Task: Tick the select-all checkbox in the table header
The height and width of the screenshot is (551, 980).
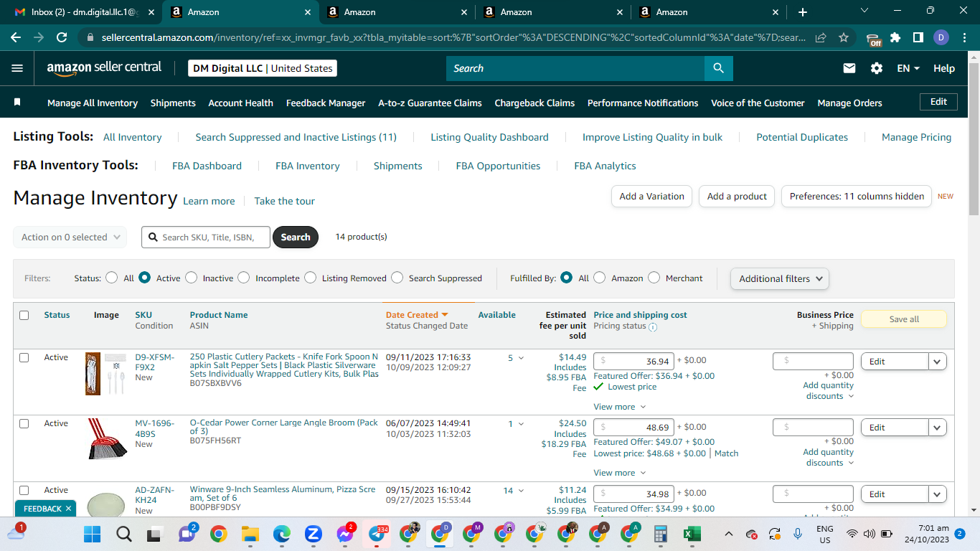Action: (24, 315)
